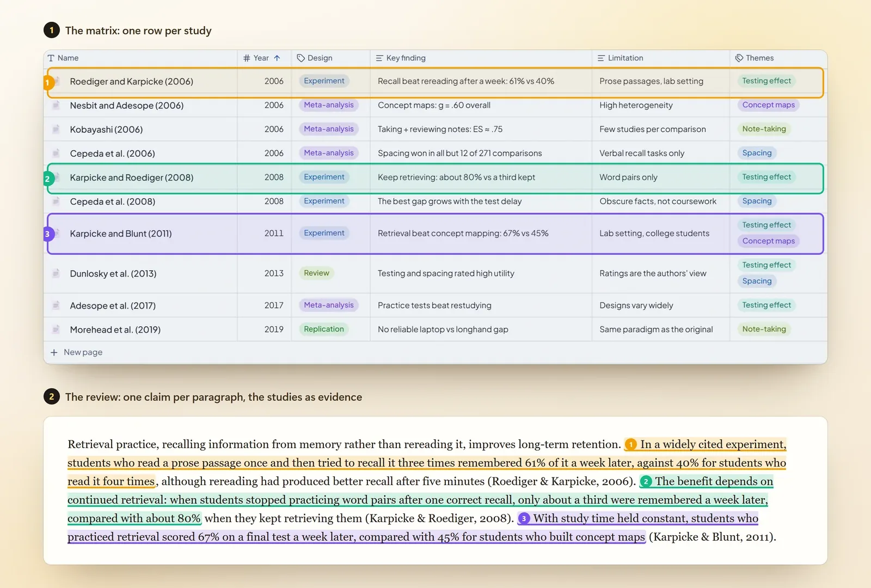Click the number hash icon beside Year
Viewport: 871px width, 588px height.
[x=247, y=58]
